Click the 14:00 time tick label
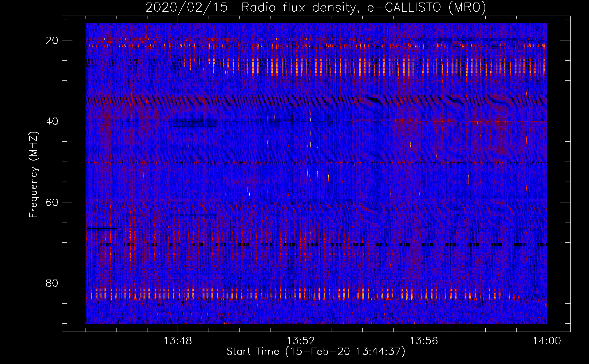 pyautogui.click(x=547, y=341)
